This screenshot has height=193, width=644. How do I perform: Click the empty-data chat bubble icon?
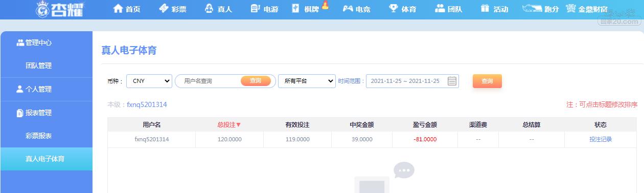[404, 170]
